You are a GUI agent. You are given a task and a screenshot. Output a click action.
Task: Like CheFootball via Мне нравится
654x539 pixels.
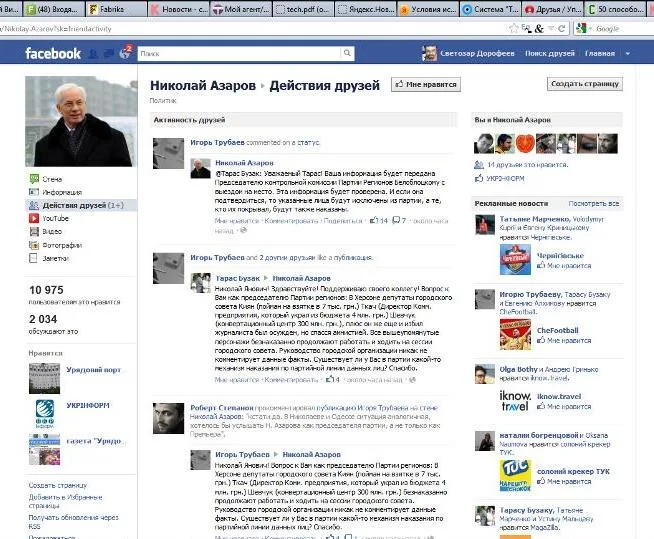[x=568, y=340]
